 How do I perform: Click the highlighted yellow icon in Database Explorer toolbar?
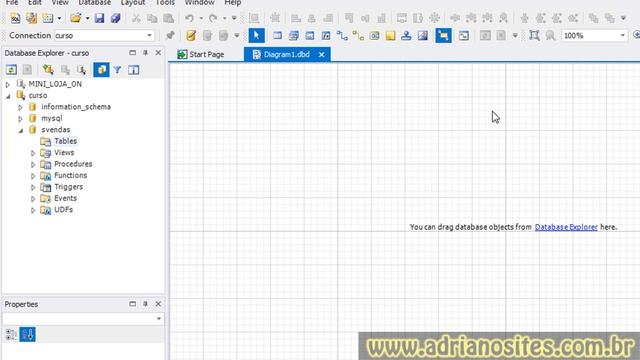[101, 70]
